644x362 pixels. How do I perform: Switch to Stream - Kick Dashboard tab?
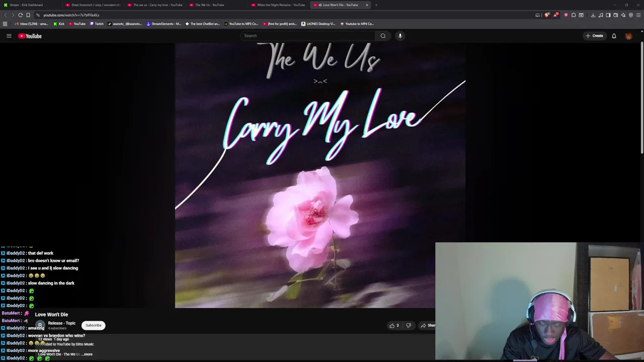[x=30, y=5]
